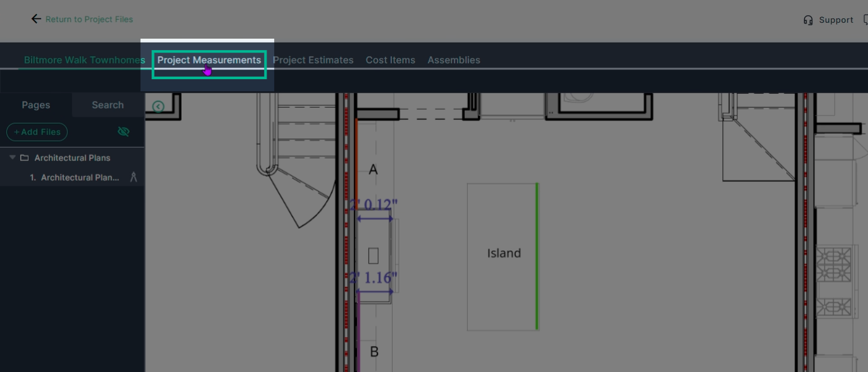Click the Support link

point(836,20)
